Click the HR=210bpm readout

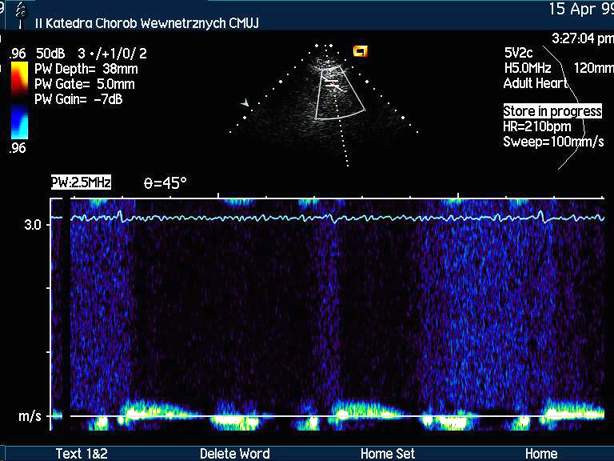tap(537, 127)
